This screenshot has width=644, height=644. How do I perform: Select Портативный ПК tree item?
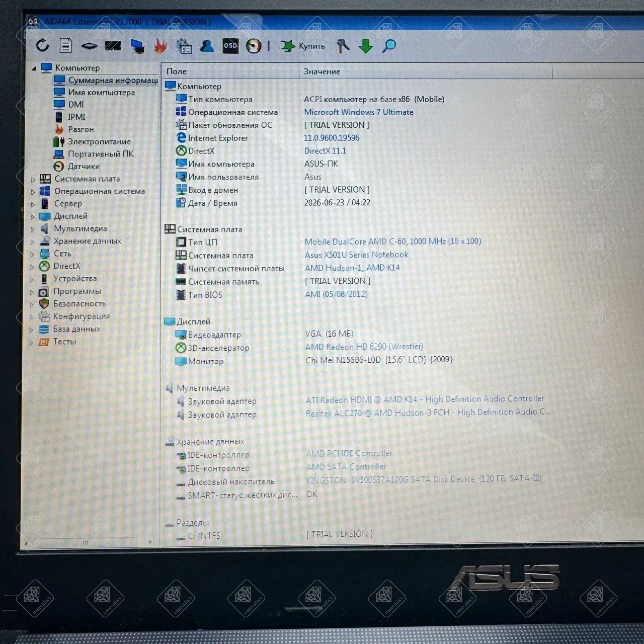(101, 154)
